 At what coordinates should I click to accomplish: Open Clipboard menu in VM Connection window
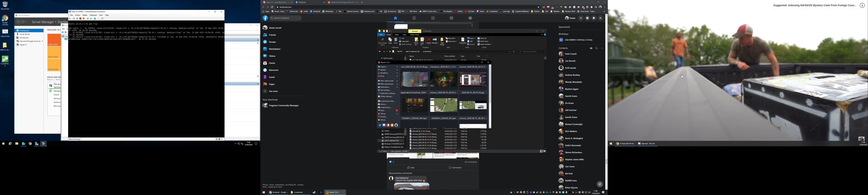point(93,15)
